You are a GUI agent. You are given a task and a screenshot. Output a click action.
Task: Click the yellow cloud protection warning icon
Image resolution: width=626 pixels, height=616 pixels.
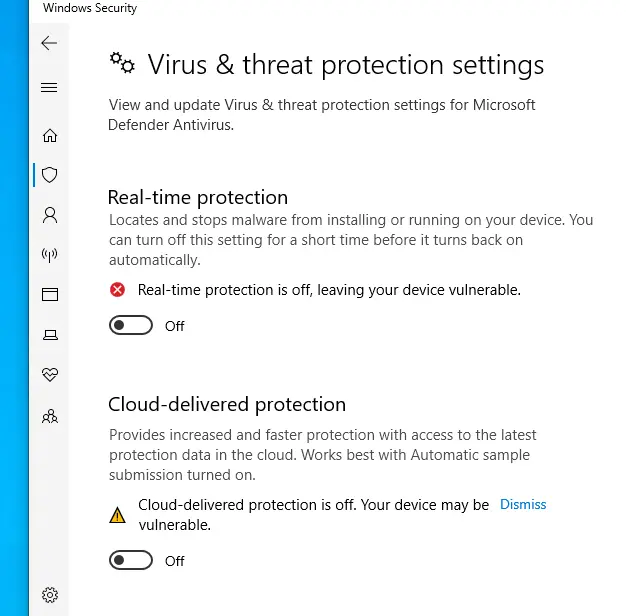pos(118,516)
